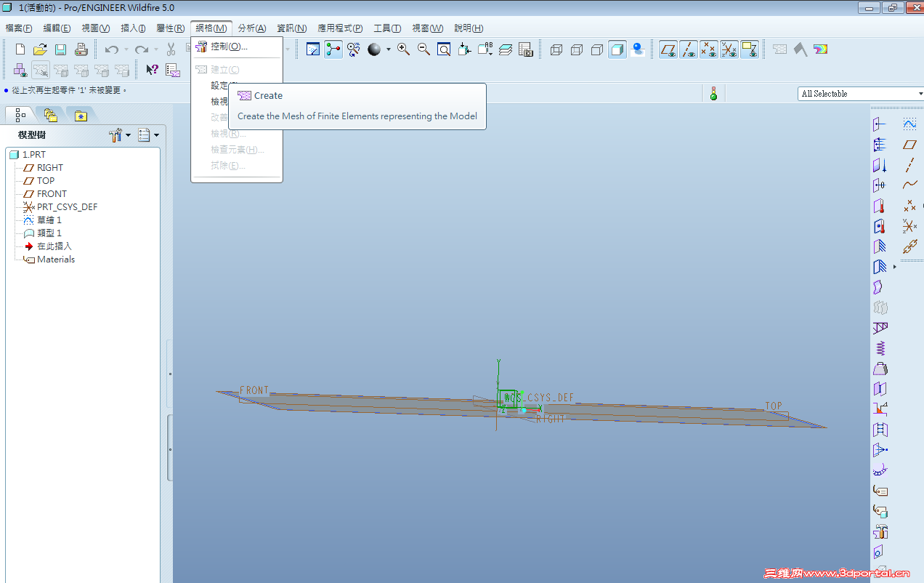Zoom out with the minus magnifier
The width and height of the screenshot is (924, 583).
tap(423, 49)
